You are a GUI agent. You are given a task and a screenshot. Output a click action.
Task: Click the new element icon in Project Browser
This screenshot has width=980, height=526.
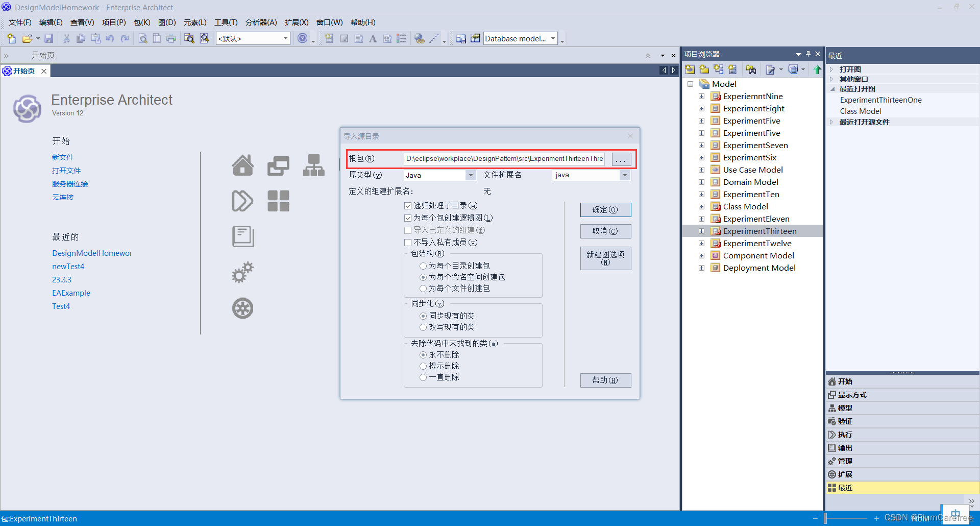coord(733,69)
